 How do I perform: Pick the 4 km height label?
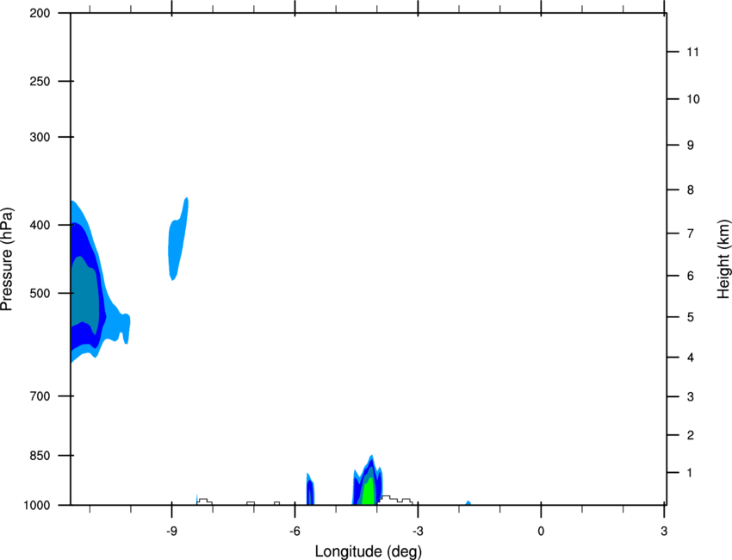[691, 358]
